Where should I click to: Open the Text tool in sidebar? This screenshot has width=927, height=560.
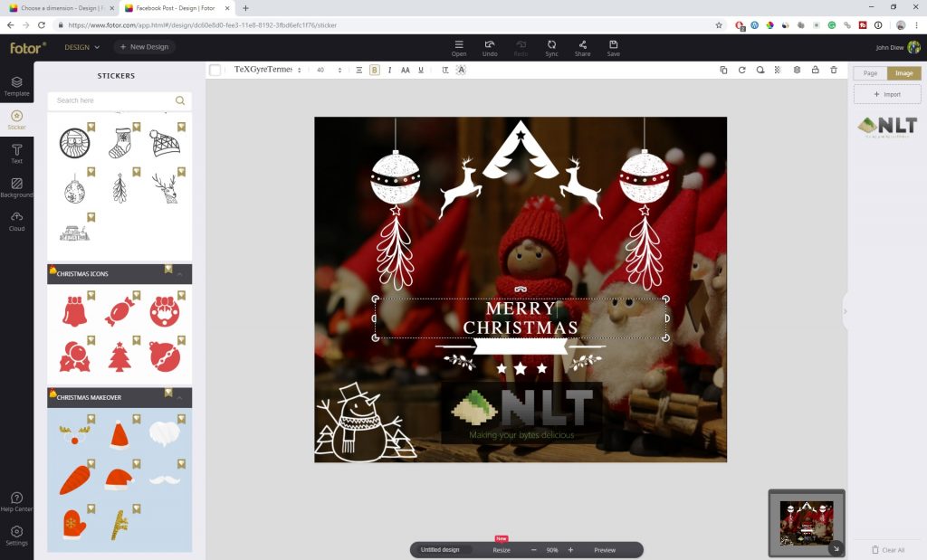16,154
